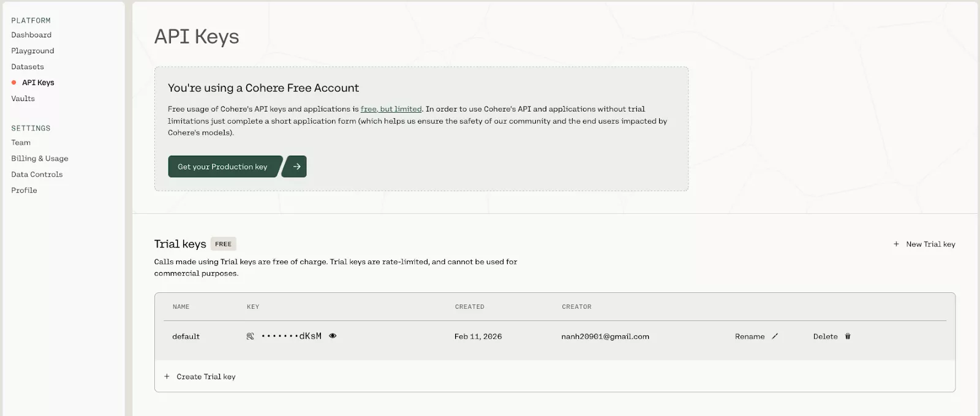Open the Dashboard page in sidebar

(31, 35)
